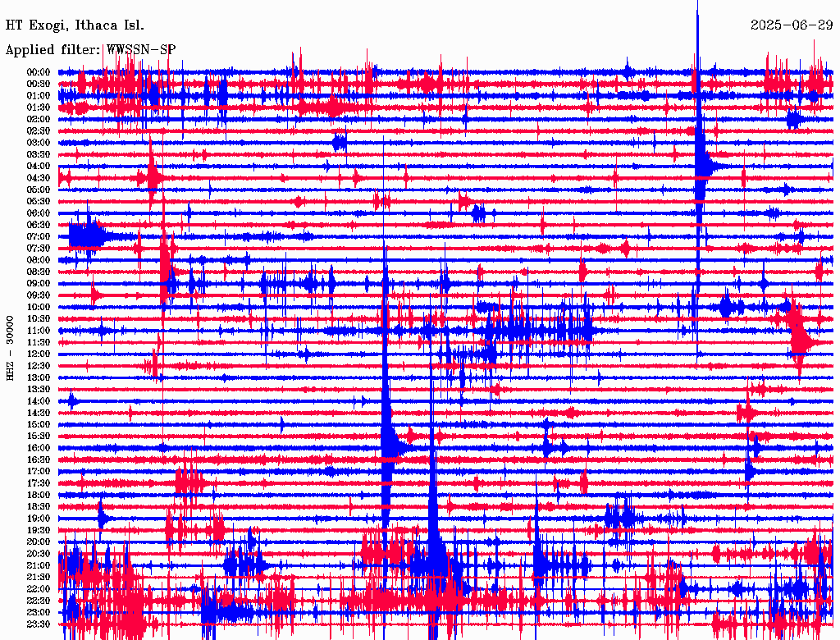Image resolution: width=840 pixels, height=640 pixels.
Task: Select the 05:00 time label
Action: coord(39,190)
